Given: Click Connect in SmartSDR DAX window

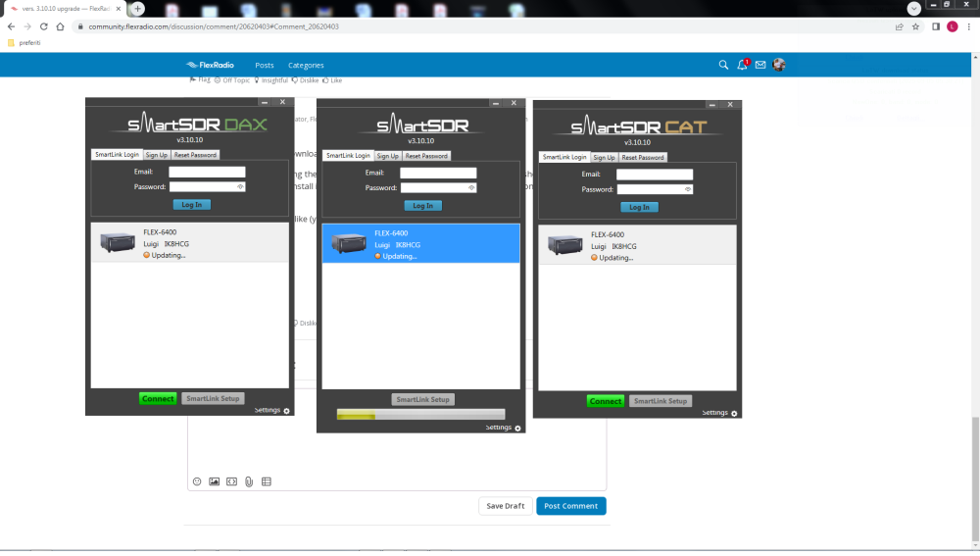Looking at the screenshot, I should (x=158, y=398).
